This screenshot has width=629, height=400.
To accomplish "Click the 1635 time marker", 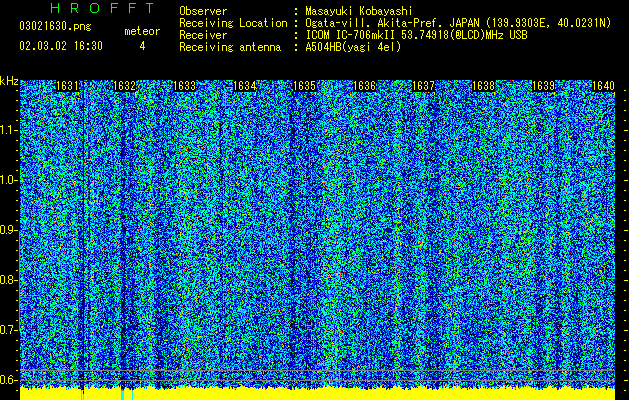I will point(304,86).
